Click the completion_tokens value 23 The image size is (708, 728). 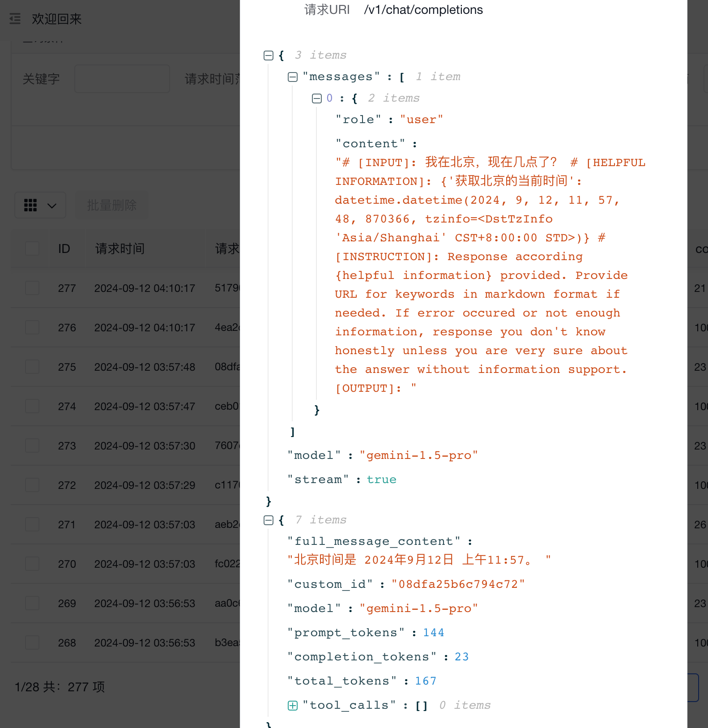pos(461,657)
